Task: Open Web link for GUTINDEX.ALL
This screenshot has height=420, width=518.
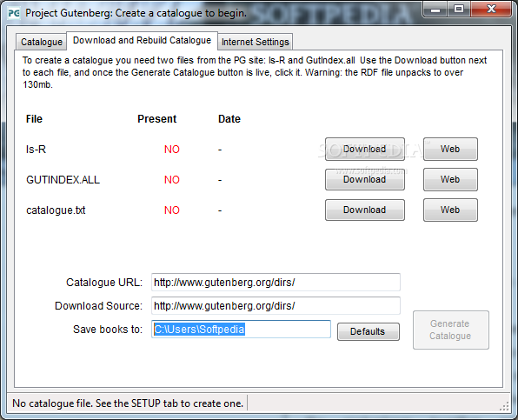Action: (x=450, y=179)
